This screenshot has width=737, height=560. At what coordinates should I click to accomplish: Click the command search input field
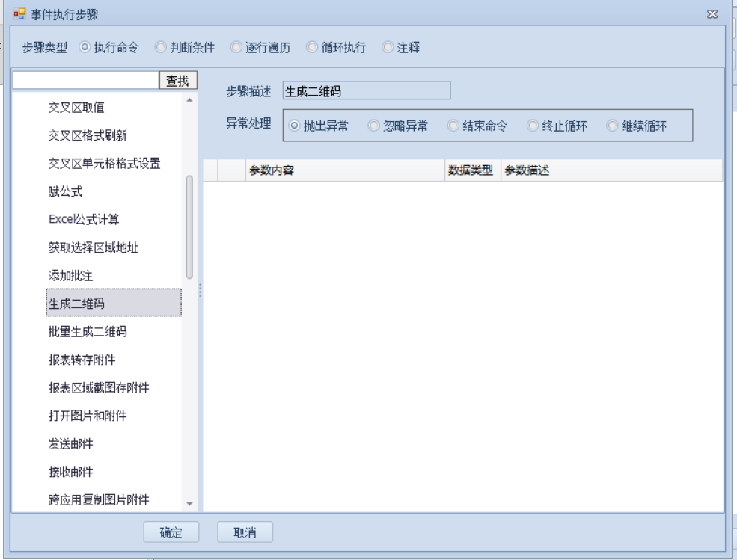click(x=85, y=81)
